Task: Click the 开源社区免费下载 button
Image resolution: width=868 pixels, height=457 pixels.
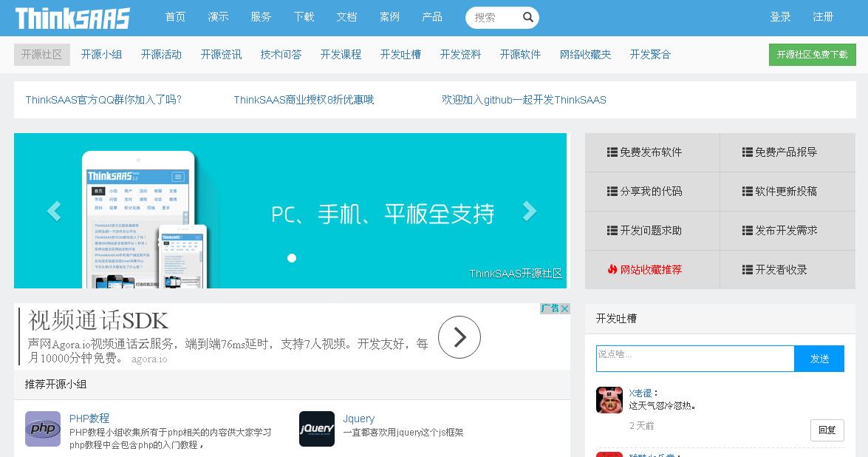Action: (812, 54)
